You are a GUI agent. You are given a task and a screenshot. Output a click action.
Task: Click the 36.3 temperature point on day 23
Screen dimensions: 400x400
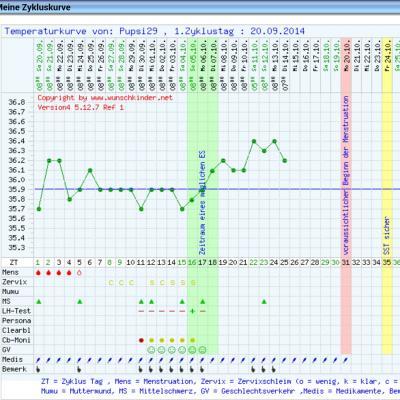click(264, 151)
